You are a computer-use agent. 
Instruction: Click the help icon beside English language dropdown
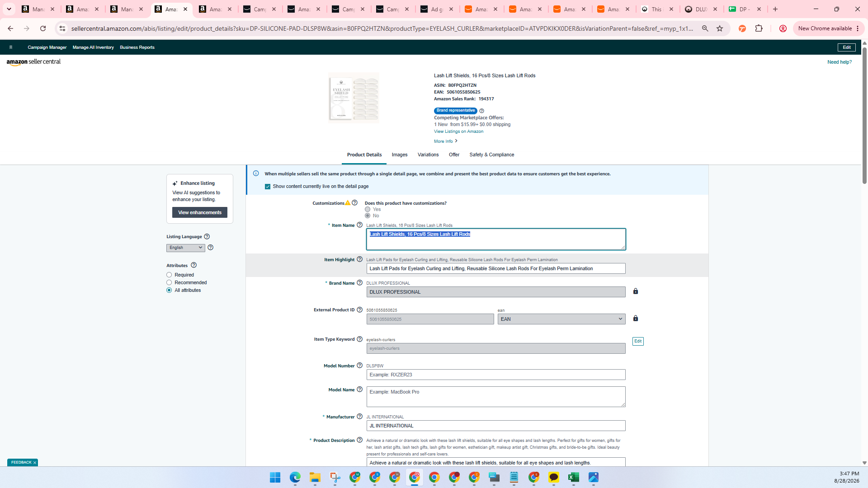tap(210, 248)
